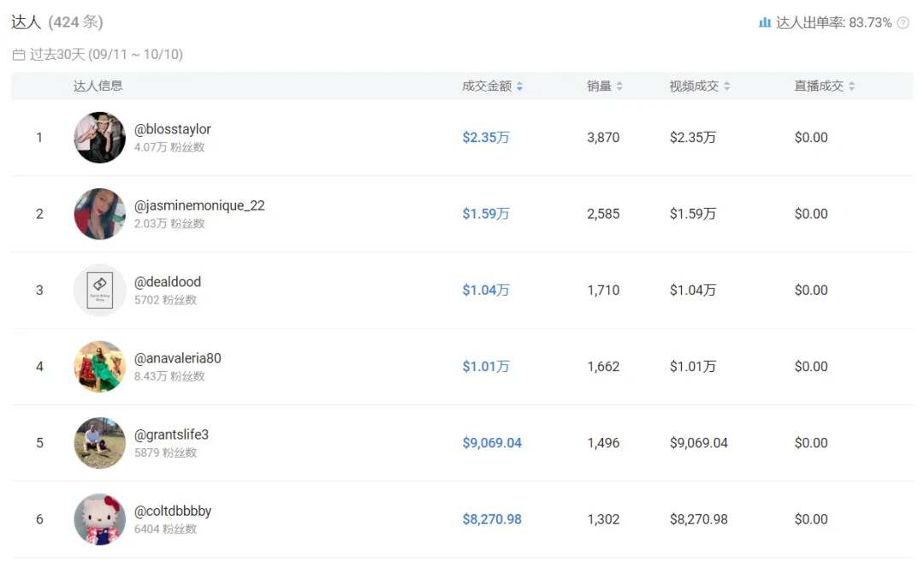This screenshot has height=561, width=924.
Task: Sort the table by 直播成交
Action: [851, 86]
